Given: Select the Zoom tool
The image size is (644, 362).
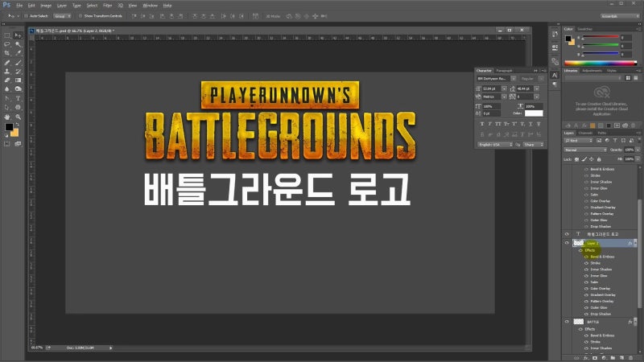Looking at the screenshot, I should coord(18,117).
